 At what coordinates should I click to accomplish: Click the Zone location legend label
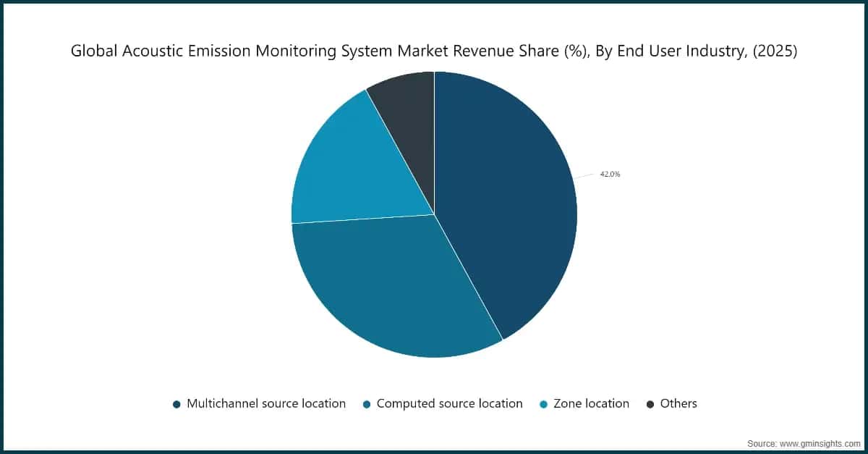(591, 403)
